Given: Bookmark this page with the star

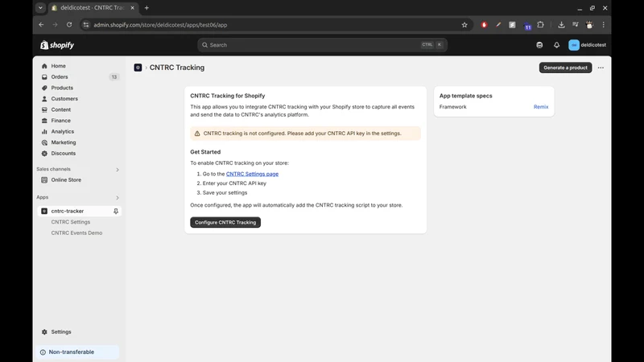Looking at the screenshot, I should click(x=464, y=25).
